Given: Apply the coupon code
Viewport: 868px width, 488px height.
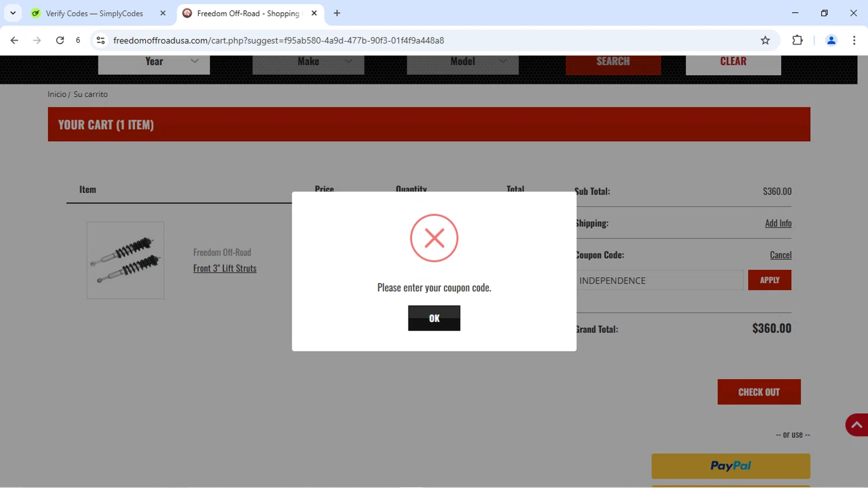Looking at the screenshot, I should pos(770,280).
